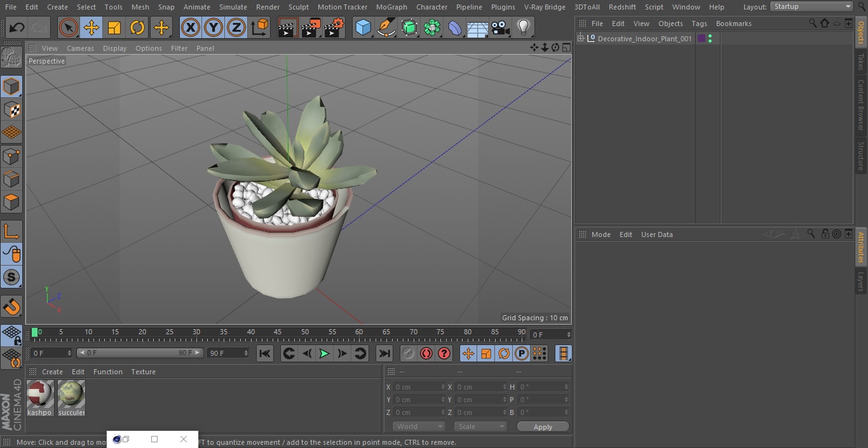Open the Layout dropdown showing Startup
The image size is (868, 448).
(812, 6)
